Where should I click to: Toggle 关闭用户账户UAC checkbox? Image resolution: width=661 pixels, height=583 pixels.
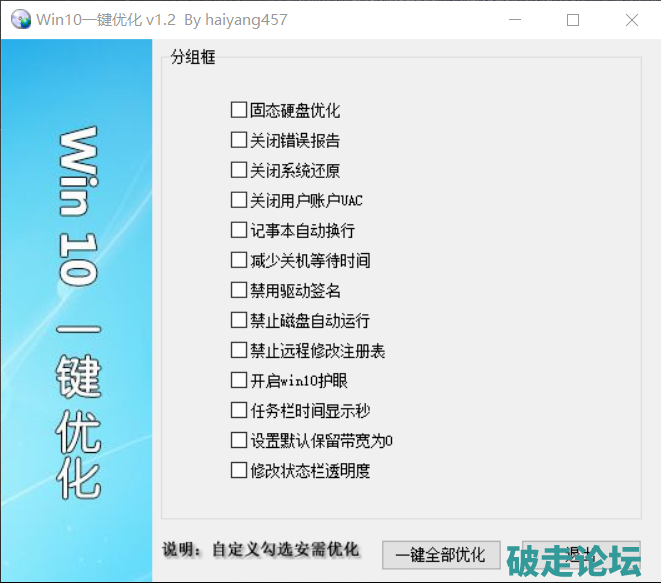[239, 200]
